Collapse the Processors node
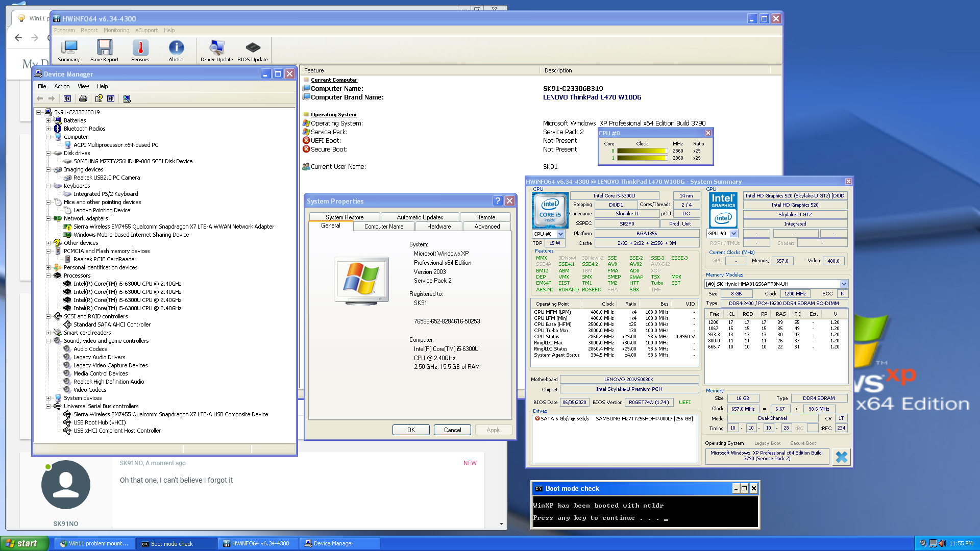This screenshot has height=551, width=980. pos(48,275)
